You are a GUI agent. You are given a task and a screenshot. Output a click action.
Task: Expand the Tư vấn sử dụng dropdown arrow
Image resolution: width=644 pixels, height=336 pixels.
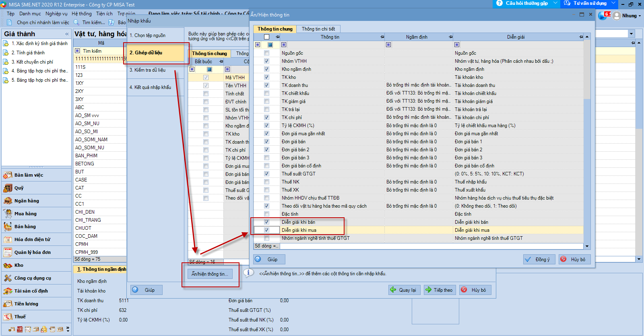pos(613,3)
